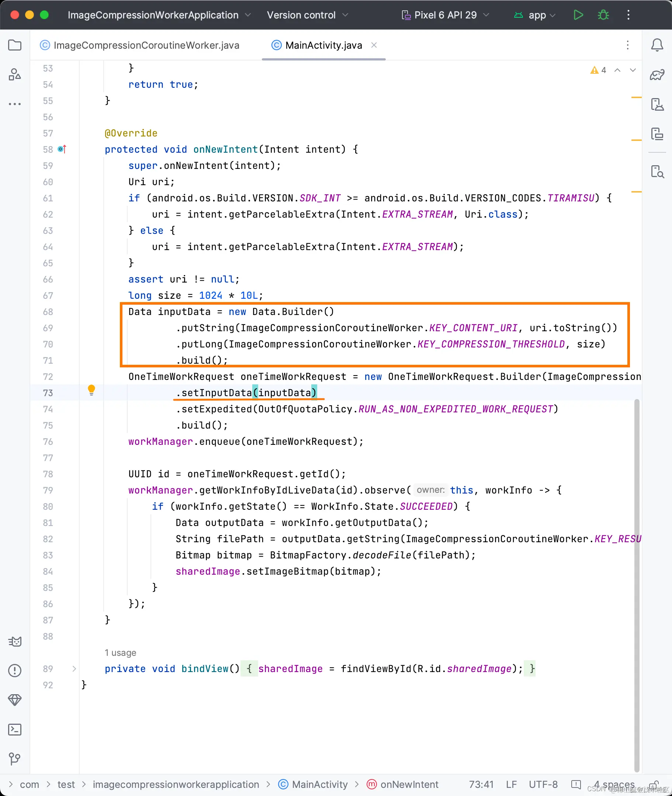The width and height of the screenshot is (672, 796).
Task: Open the Pixel 6 API 29 device dropdown
Action: [445, 15]
